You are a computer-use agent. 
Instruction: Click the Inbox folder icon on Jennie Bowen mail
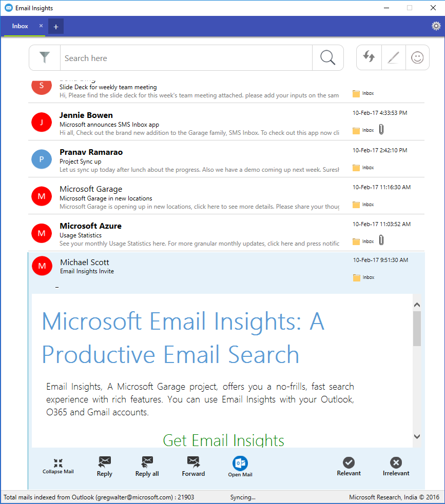356,131
